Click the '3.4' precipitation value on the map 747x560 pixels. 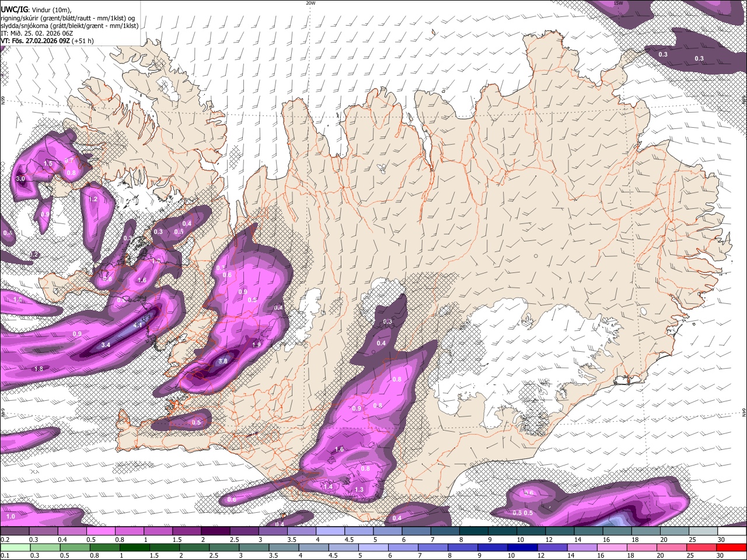pyautogui.click(x=106, y=345)
